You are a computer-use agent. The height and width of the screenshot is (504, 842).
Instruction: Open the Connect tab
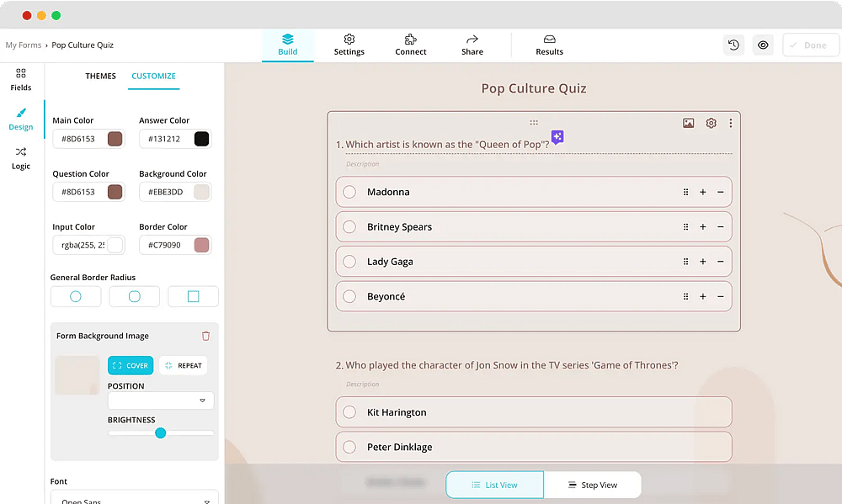(411, 45)
